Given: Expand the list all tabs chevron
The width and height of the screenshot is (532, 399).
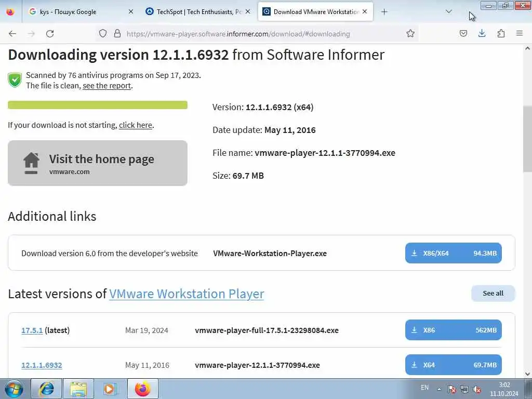Looking at the screenshot, I should [449, 11].
